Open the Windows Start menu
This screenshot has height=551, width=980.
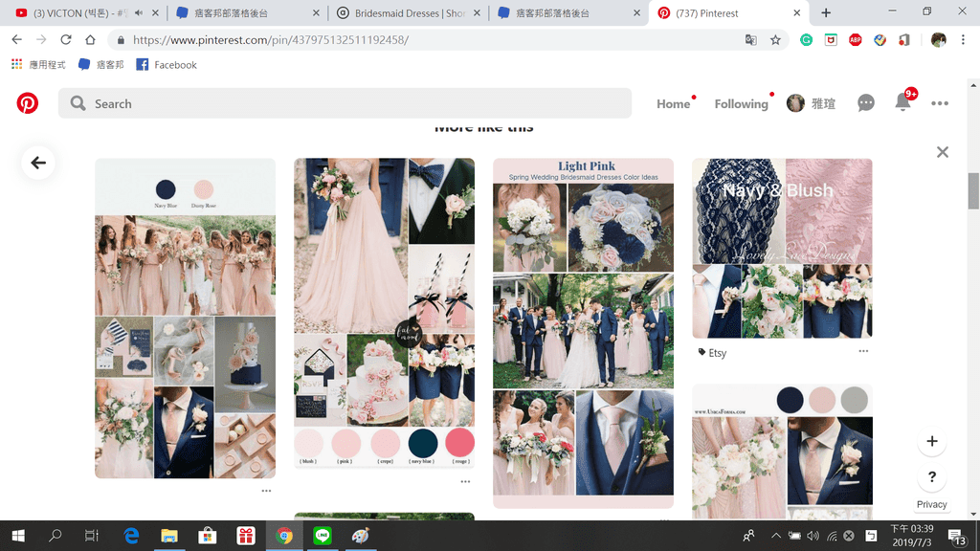tap(18, 536)
